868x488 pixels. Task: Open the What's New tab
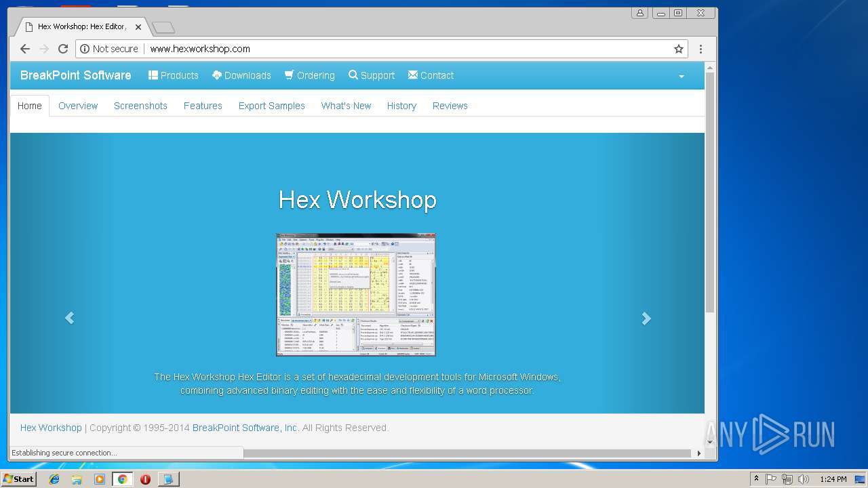[346, 106]
